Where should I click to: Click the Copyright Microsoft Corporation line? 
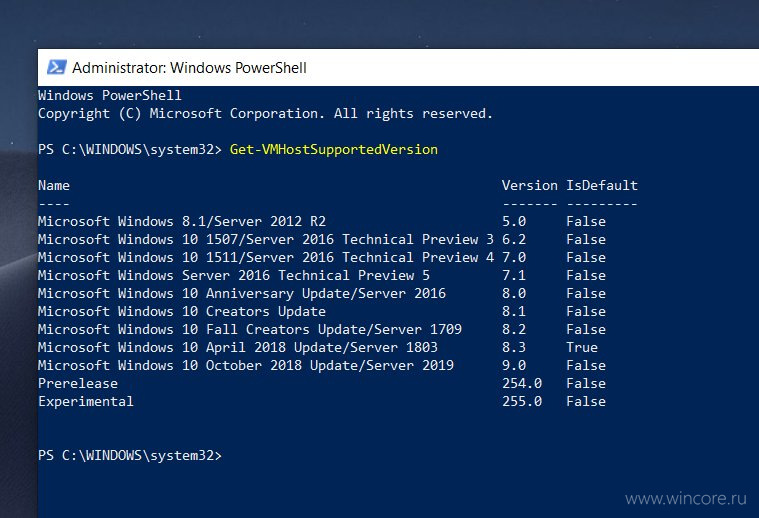pyautogui.click(x=265, y=114)
